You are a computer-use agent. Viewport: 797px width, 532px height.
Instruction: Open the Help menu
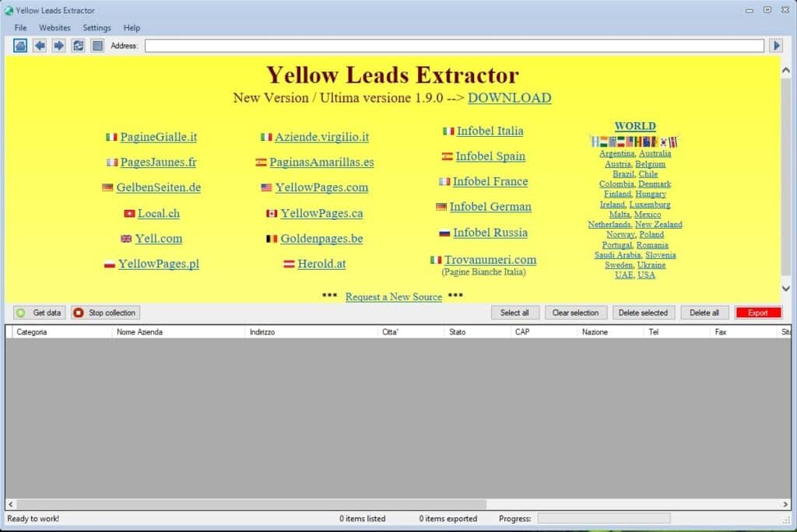132,27
